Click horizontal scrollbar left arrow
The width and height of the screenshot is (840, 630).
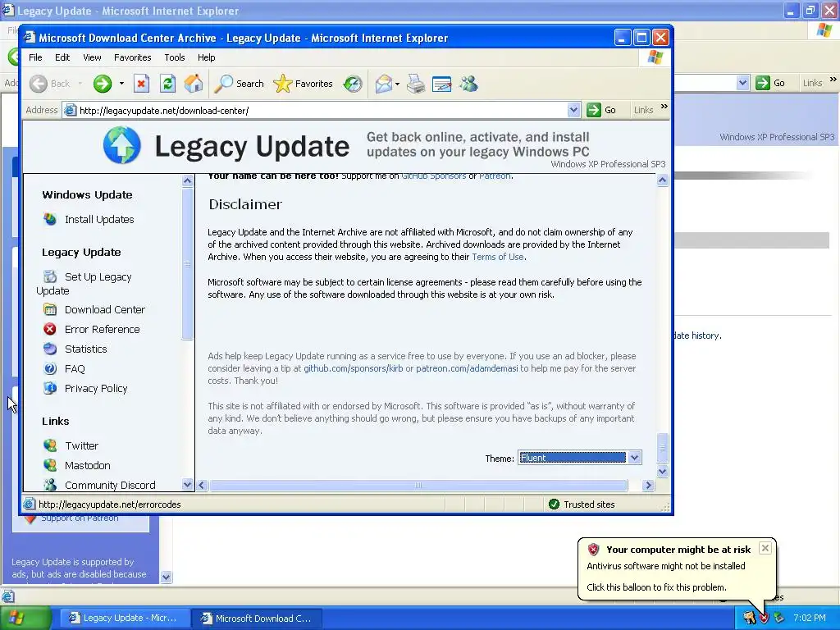pyautogui.click(x=202, y=486)
